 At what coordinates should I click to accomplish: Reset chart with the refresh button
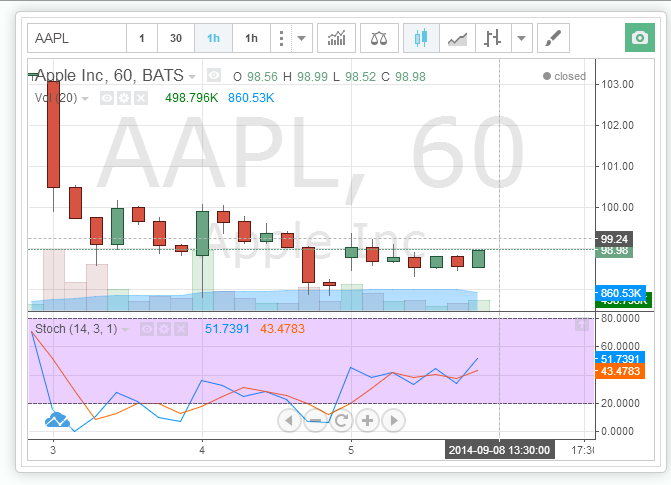pyautogui.click(x=341, y=420)
